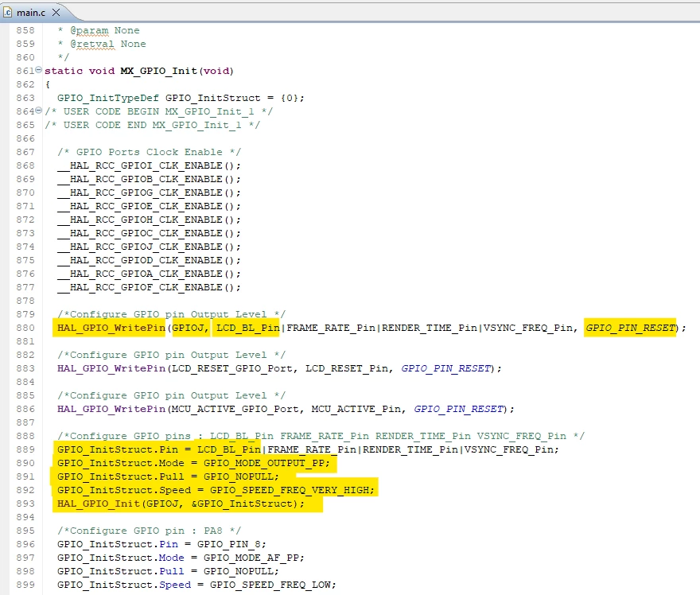Viewport: 700px width, 595px height.
Task: Click the PA8 comment on line 895
Action: 149,531
